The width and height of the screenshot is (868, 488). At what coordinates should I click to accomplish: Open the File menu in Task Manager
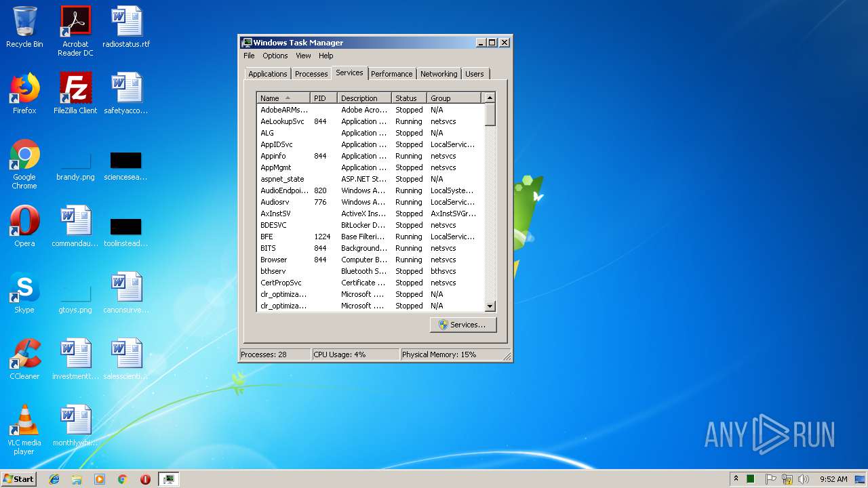tap(249, 56)
